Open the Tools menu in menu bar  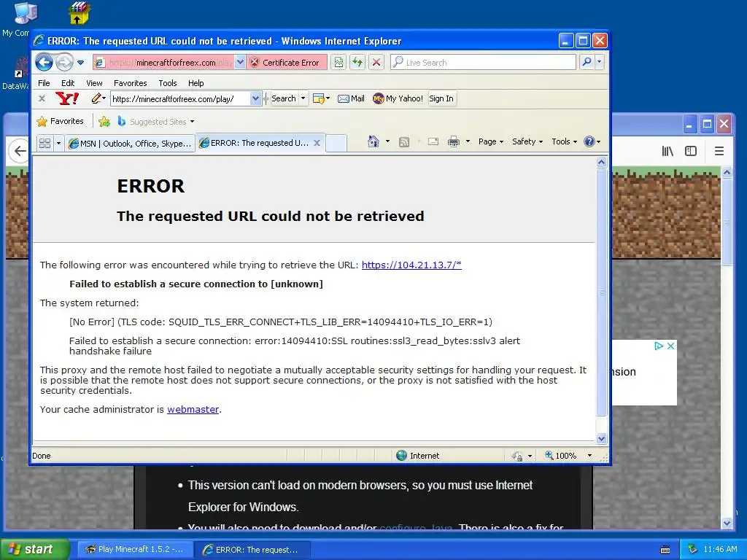click(x=168, y=83)
